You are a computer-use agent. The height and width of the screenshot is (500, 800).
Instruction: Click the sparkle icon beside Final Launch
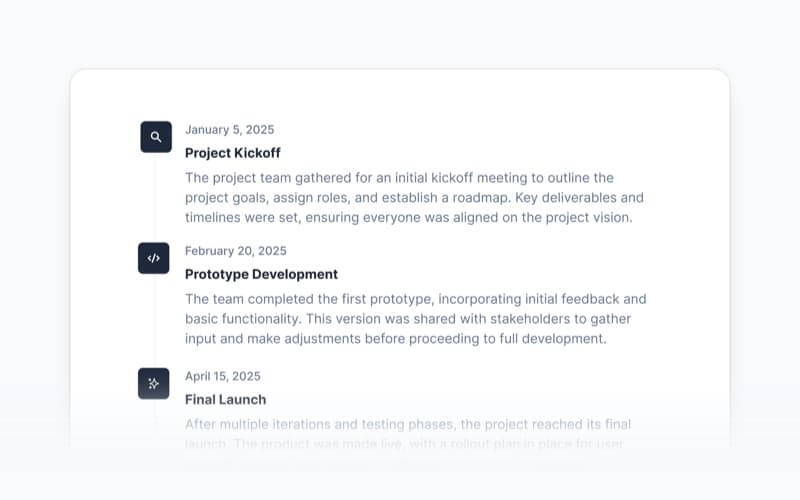pos(154,383)
